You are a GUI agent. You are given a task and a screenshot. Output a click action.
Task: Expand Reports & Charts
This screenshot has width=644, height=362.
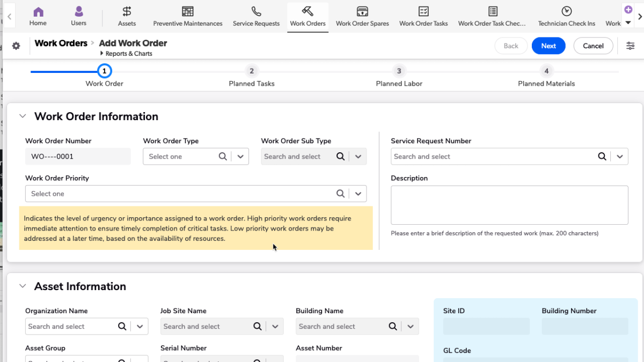point(126,54)
